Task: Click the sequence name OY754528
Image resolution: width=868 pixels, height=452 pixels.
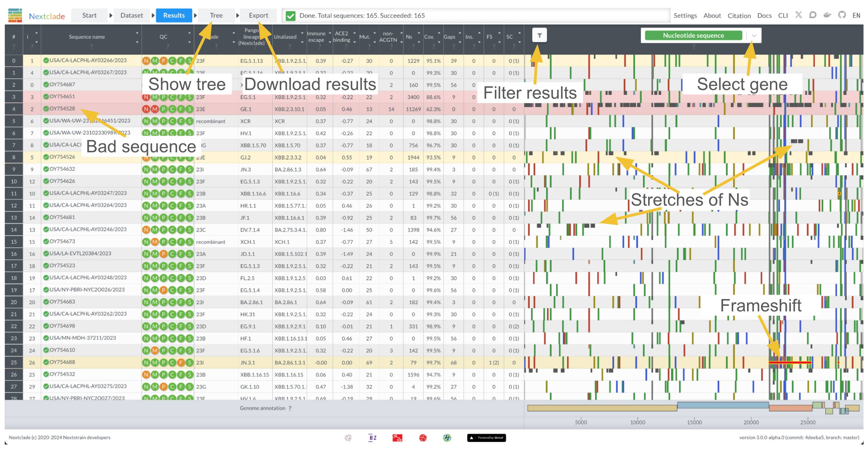Action: [x=62, y=109]
